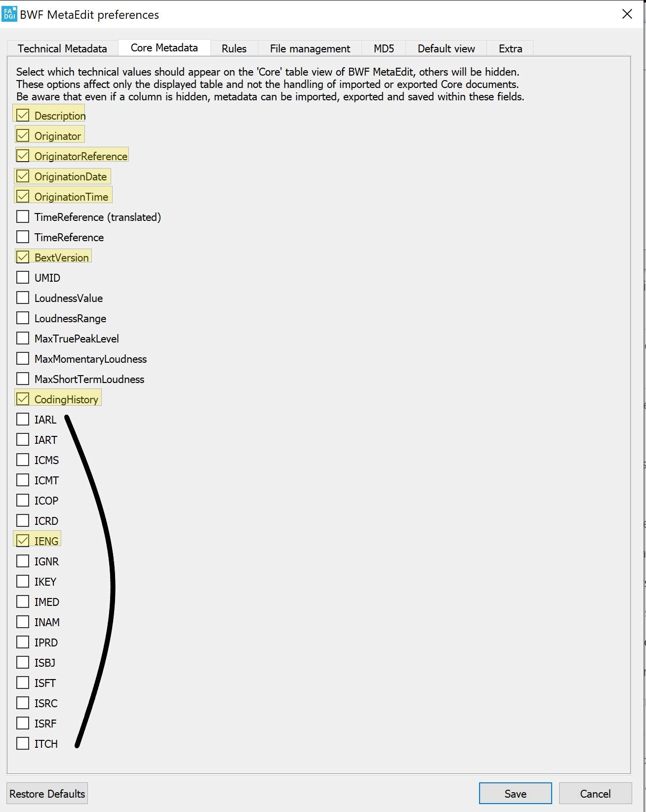
Task: Uncheck the IENG checkbox
Action: (x=23, y=541)
